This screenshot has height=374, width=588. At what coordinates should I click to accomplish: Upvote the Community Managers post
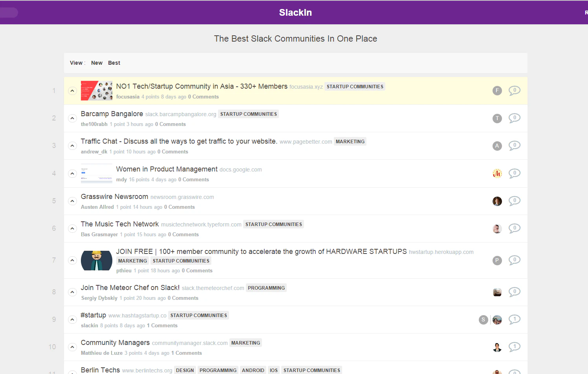[72, 347]
